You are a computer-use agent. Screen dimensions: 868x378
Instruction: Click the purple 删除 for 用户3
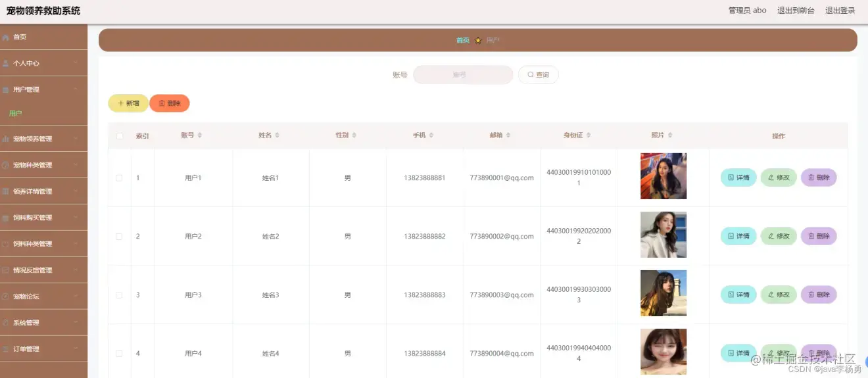819,295
